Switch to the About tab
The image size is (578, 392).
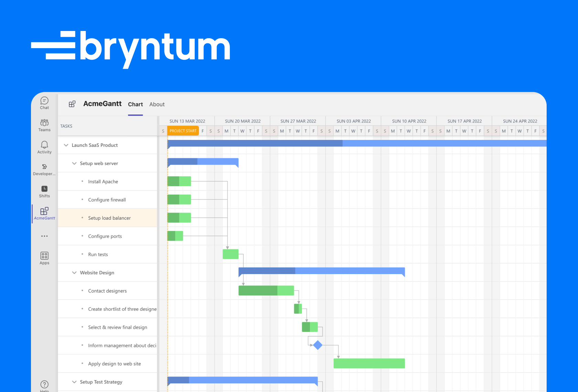[x=157, y=104]
